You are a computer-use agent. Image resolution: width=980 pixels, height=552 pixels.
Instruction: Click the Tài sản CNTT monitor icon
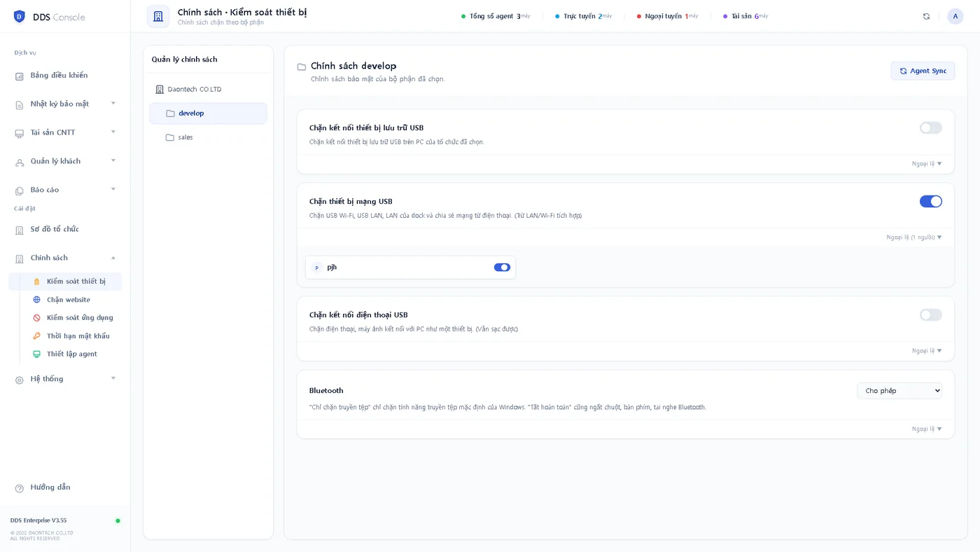click(x=20, y=133)
